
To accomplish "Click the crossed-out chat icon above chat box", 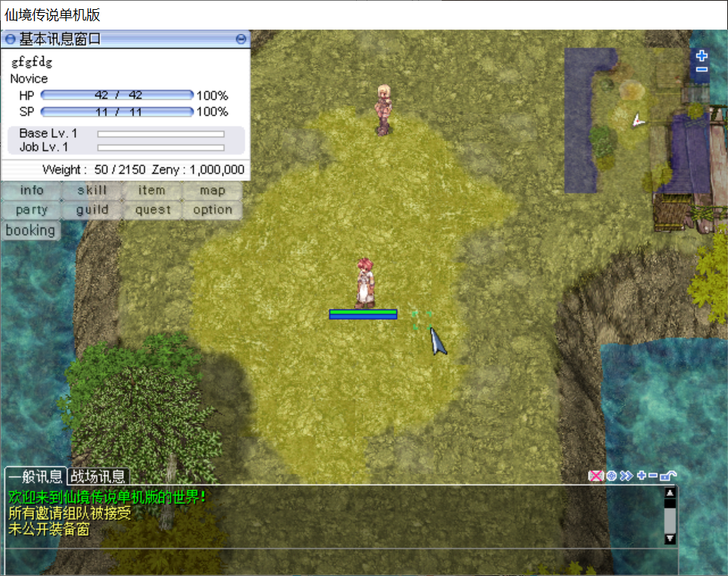I will pyautogui.click(x=595, y=476).
